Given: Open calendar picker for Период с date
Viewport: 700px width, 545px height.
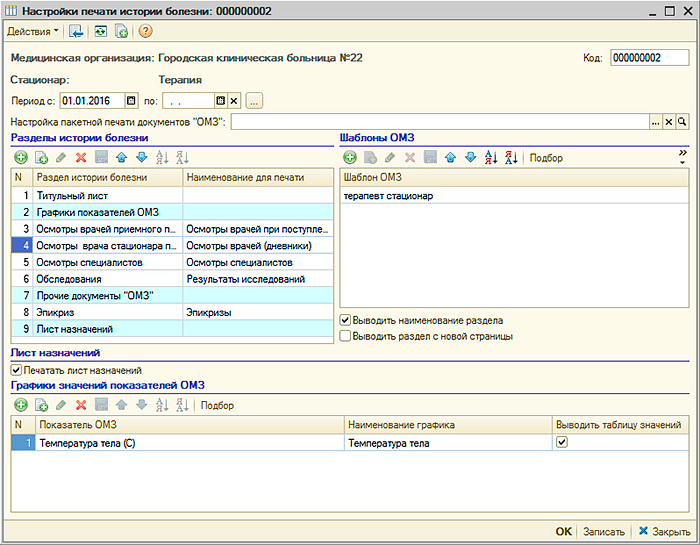Looking at the screenshot, I should 131,101.
